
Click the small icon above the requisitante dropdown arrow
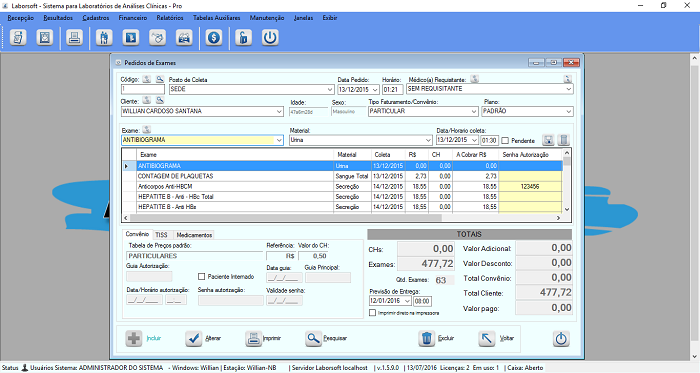pos(568,79)
